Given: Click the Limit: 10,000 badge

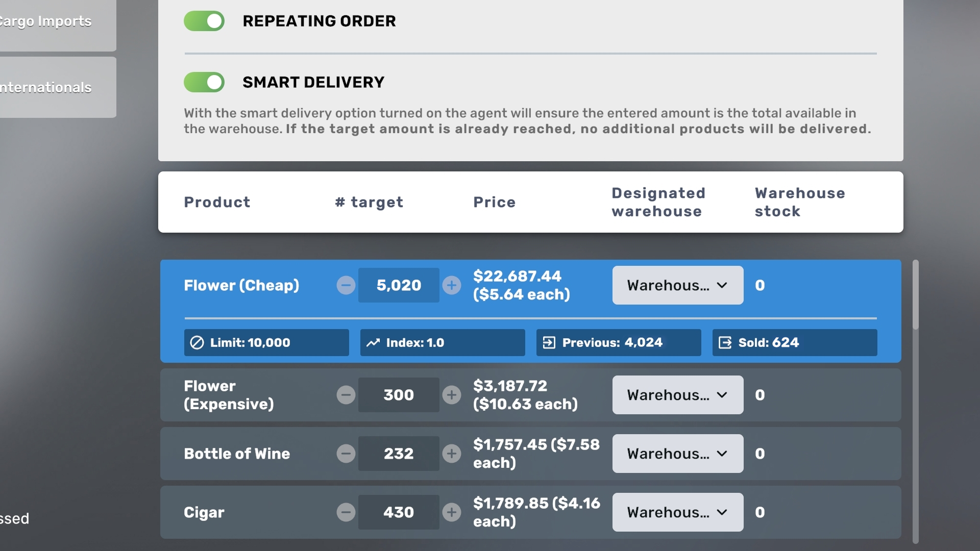Looking at the screenshot, I should tap(266, 342).
